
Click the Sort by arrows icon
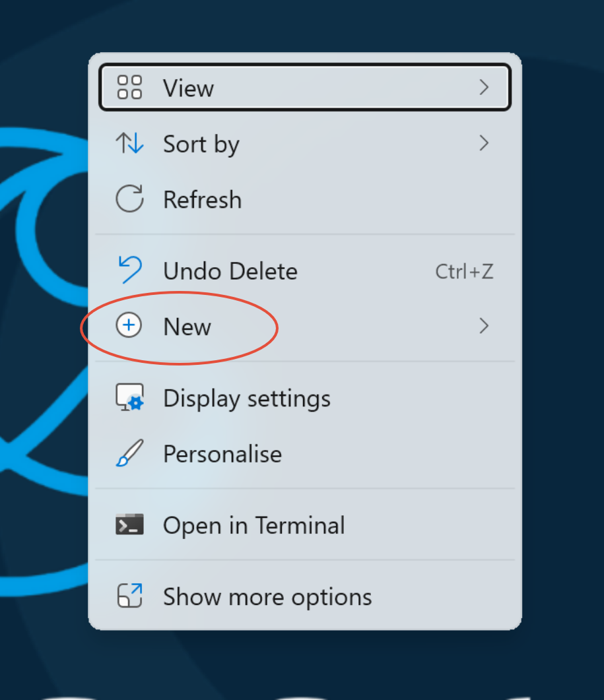tap(129, 143)
